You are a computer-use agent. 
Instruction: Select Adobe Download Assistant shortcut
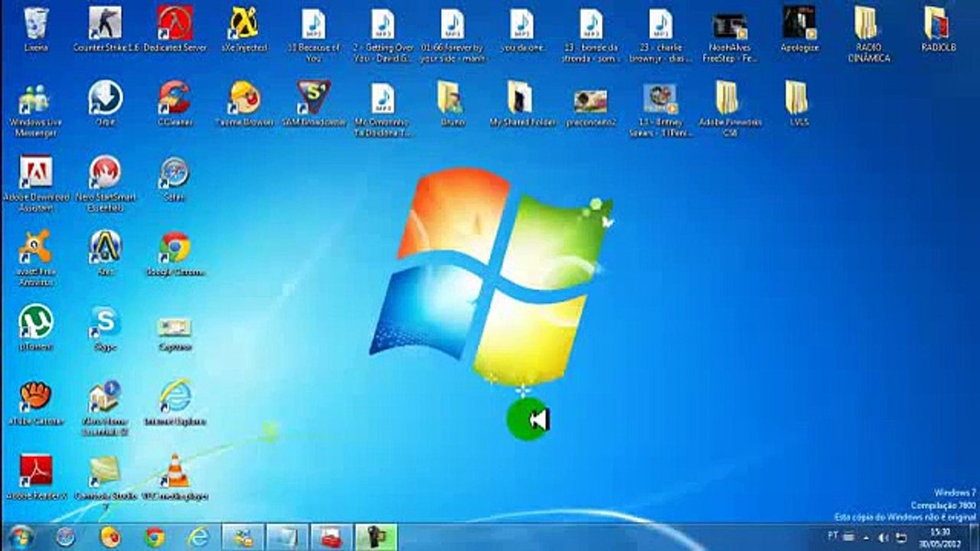point(36,184)
